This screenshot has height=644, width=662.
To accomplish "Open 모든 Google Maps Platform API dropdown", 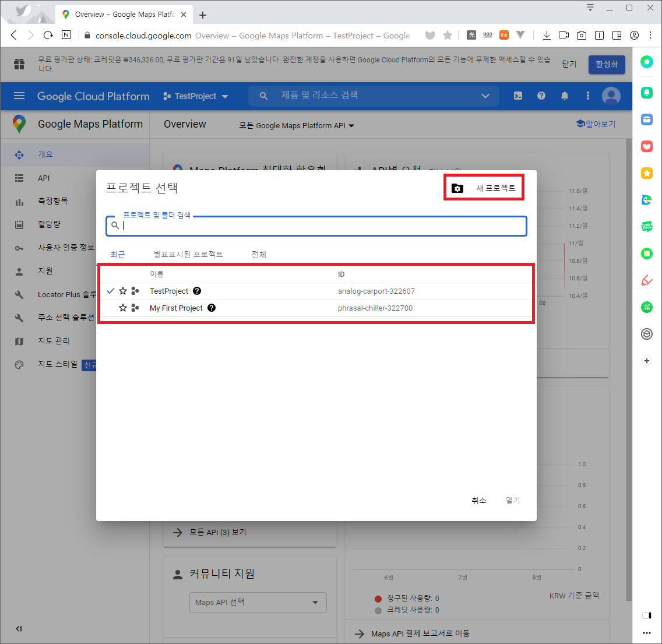I will click(297, 125).
